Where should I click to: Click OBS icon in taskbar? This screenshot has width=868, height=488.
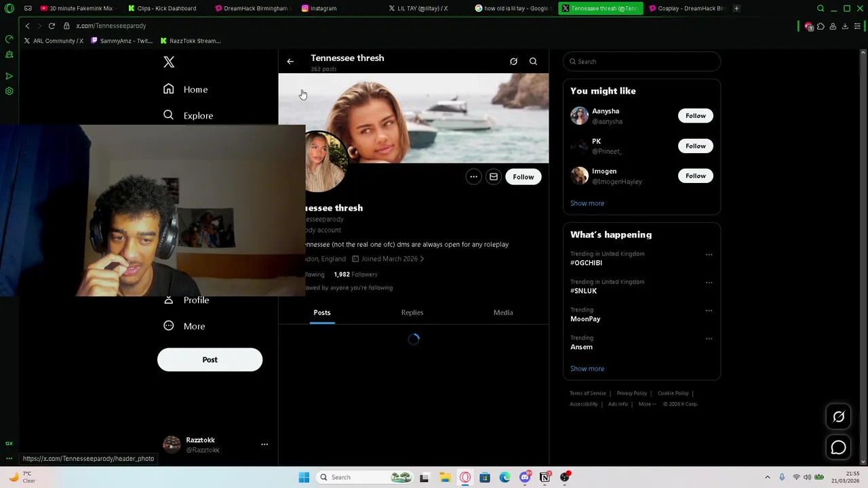[x=565, y=477]
